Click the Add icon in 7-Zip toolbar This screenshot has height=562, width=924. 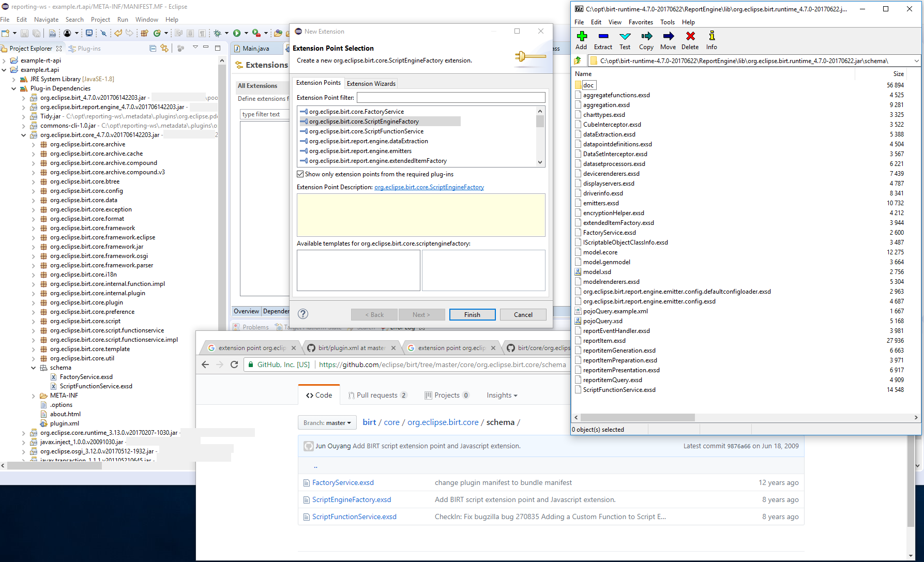582,36
